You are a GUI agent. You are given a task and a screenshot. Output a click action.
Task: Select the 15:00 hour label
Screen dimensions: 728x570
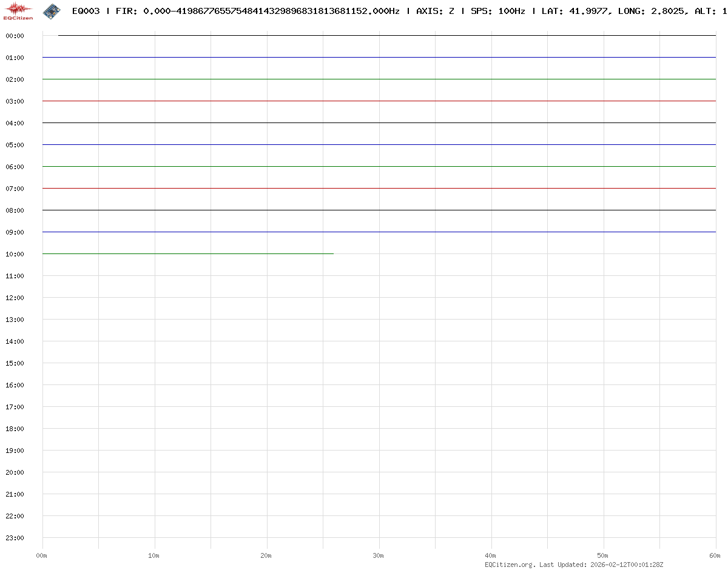point(15,363)
